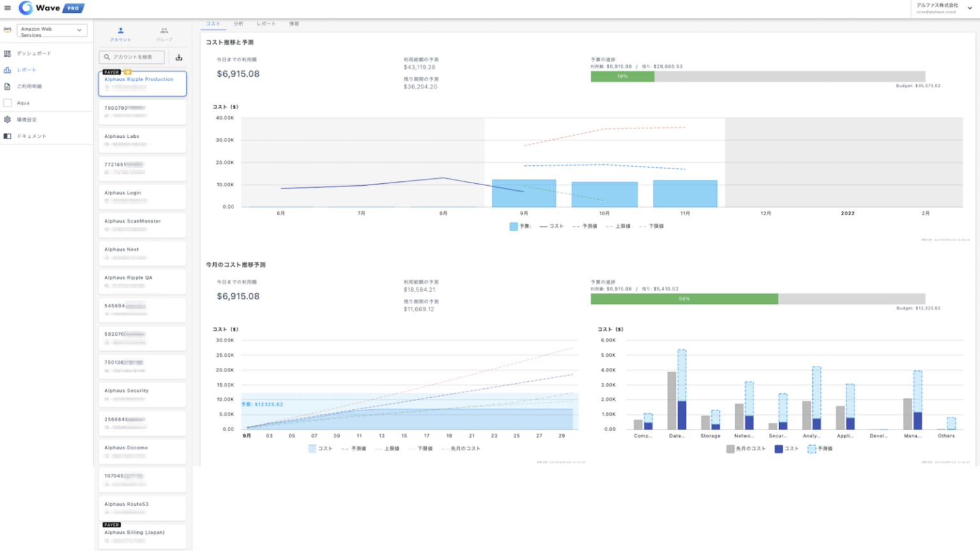
Task: Click the Wave PRO logo
Action: (52, 8)
